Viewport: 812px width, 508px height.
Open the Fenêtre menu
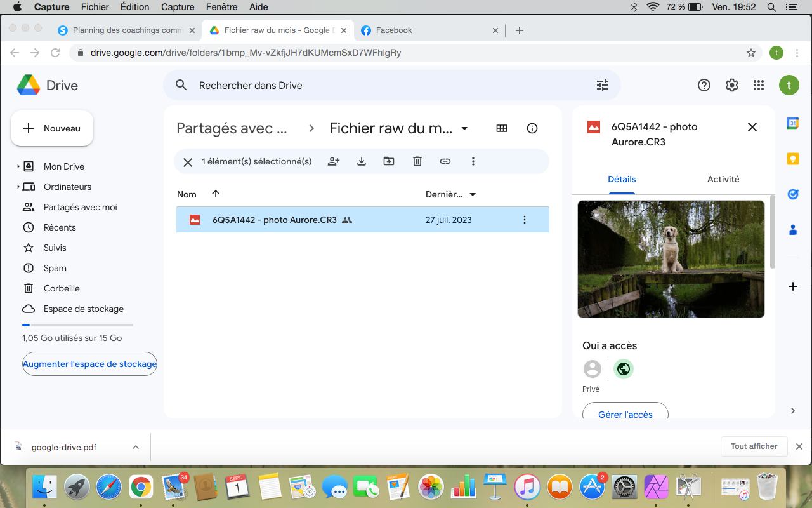[x=221, y=7]
